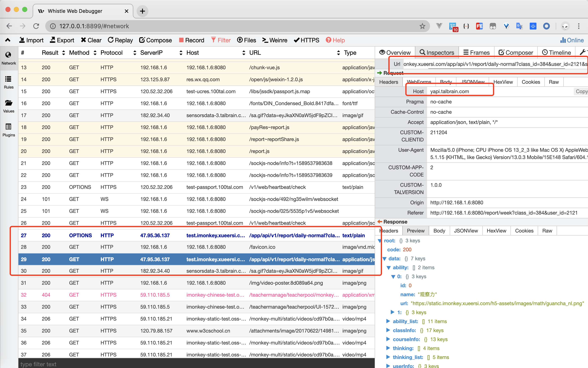Open a new browser tab

(142, 11)
